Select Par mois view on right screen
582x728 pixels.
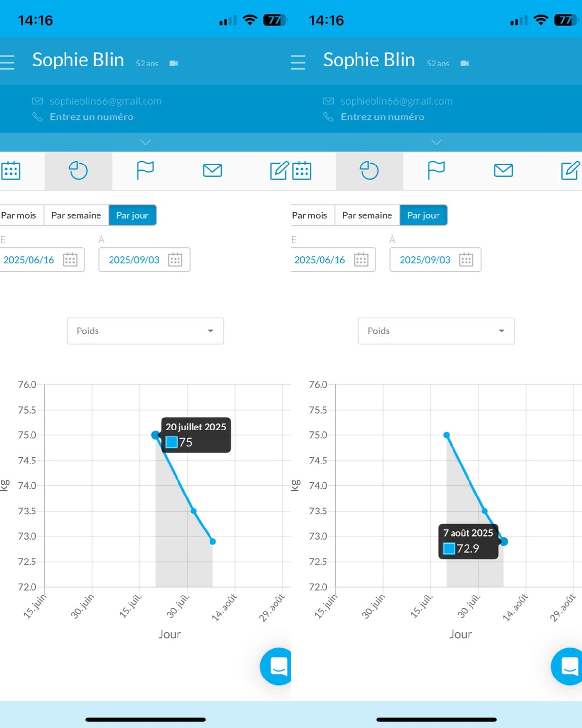click(x=309, y=215)
